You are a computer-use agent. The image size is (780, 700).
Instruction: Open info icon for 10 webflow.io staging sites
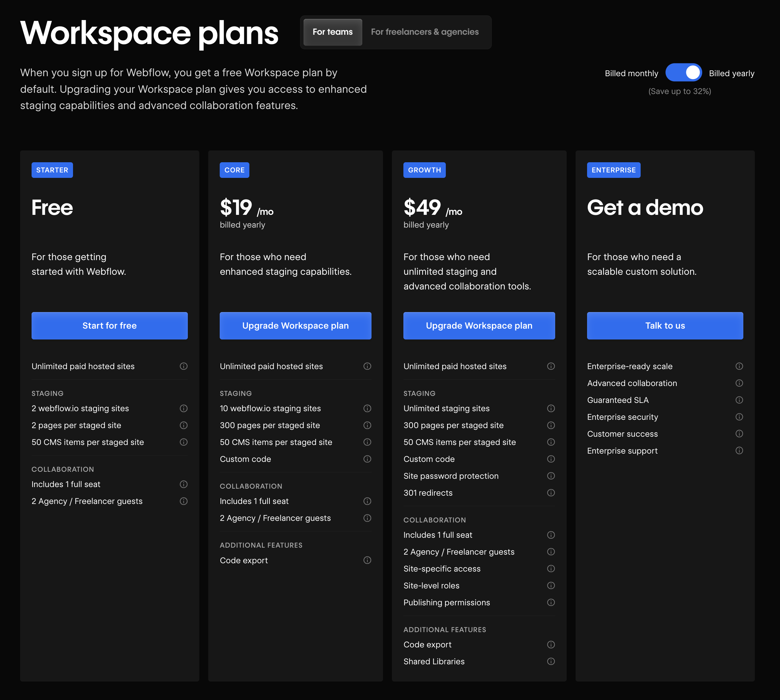click(367, 408)
